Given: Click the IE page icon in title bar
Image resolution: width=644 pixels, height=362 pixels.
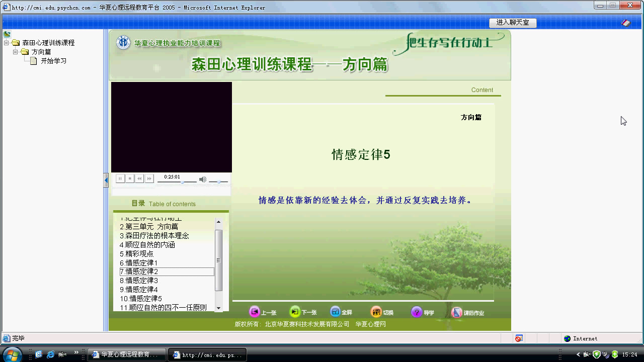Looking at the screenshot, I should tap(7, 7).
